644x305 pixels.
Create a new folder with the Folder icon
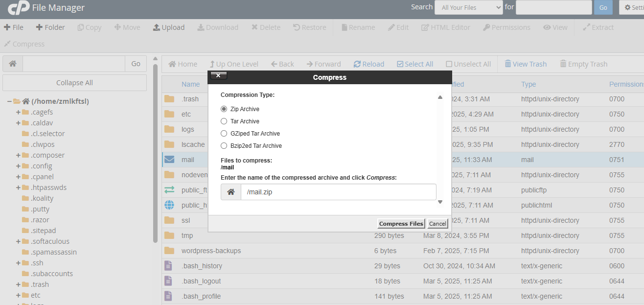(39, 27)
